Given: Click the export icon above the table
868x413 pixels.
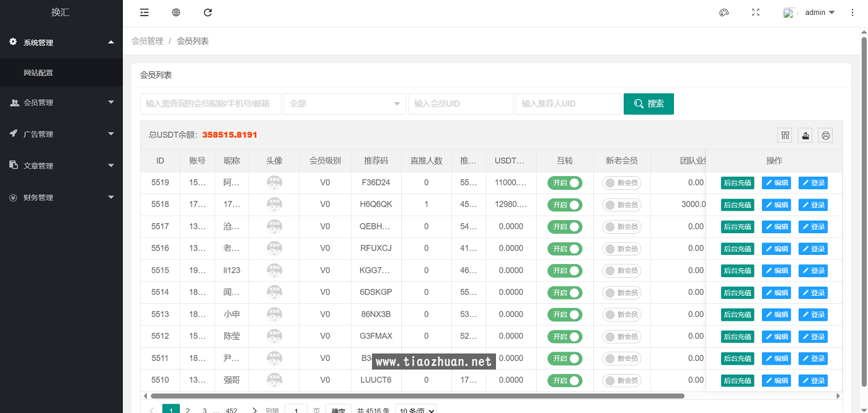Looking at the screenshot, I should coord(805,135).
